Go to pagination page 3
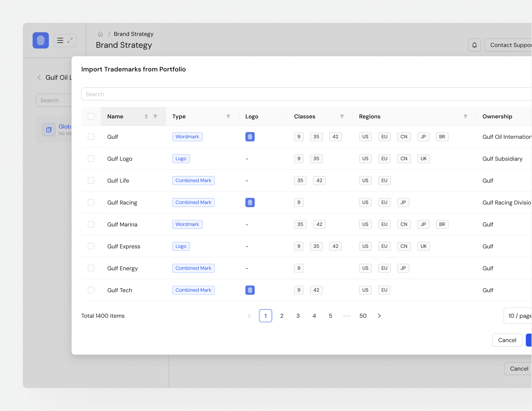 (x=298, y=316)
